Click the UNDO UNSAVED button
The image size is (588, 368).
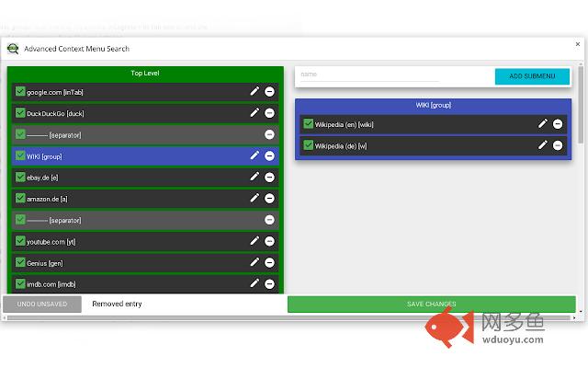[x=42, y=305]
